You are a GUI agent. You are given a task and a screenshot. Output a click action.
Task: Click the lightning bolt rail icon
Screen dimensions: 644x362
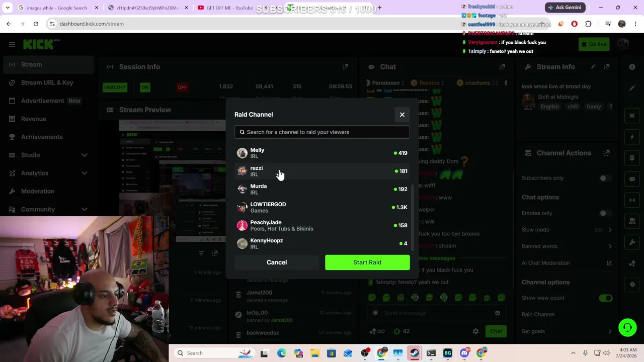632,137
